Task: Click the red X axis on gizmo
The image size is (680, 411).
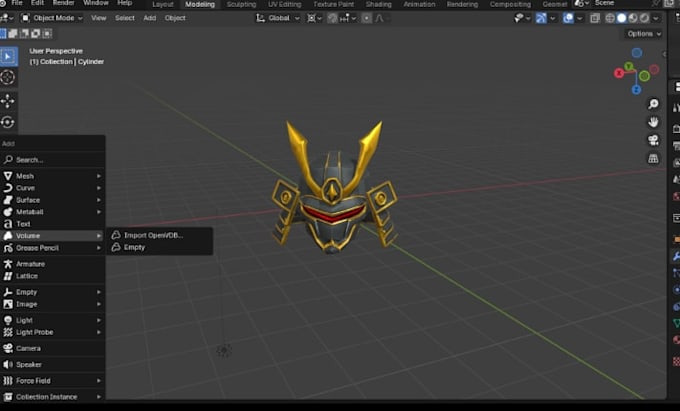Action: click(619, 73)
